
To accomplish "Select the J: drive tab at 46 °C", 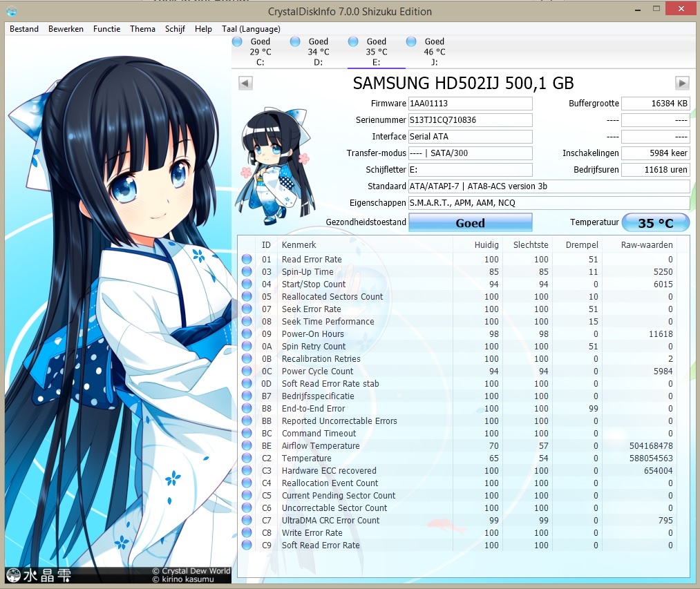I will pos(435,52).
